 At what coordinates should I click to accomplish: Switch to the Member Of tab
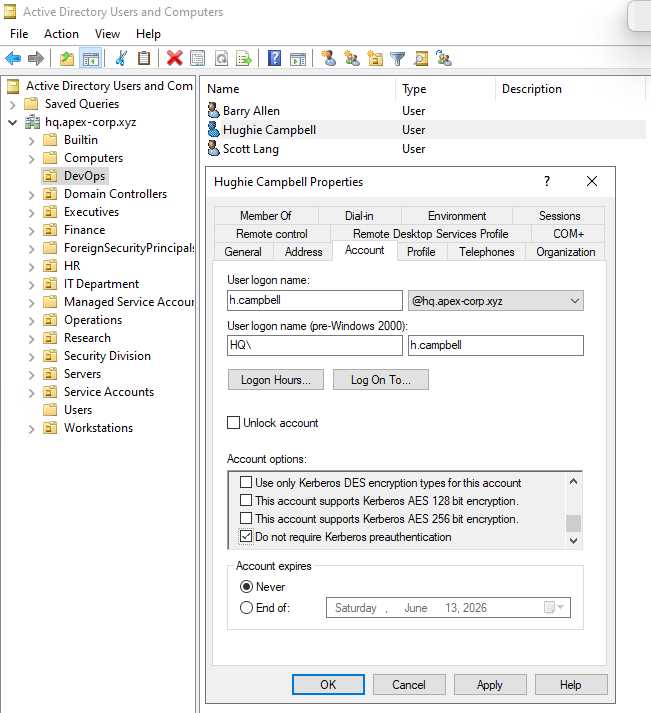pos(266,216)
